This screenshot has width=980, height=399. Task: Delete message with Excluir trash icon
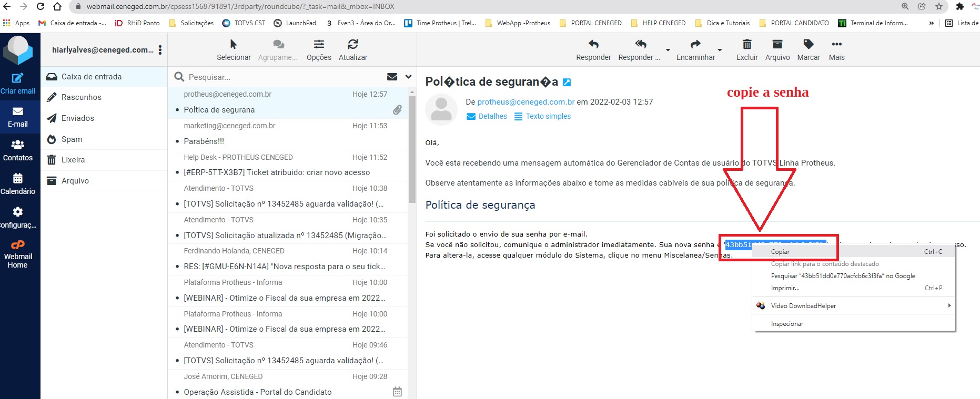pos(747,45)
